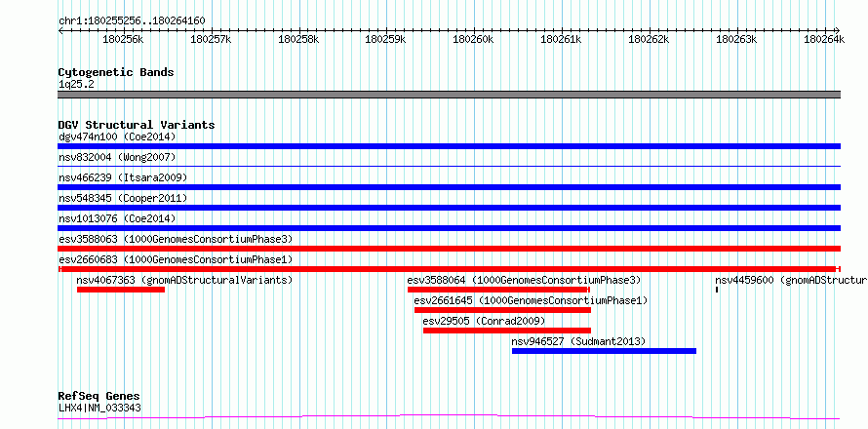The image size is (868, 429).
Task: Click the esv29505 (Conrad2009) label
Action: pos(484,321)
